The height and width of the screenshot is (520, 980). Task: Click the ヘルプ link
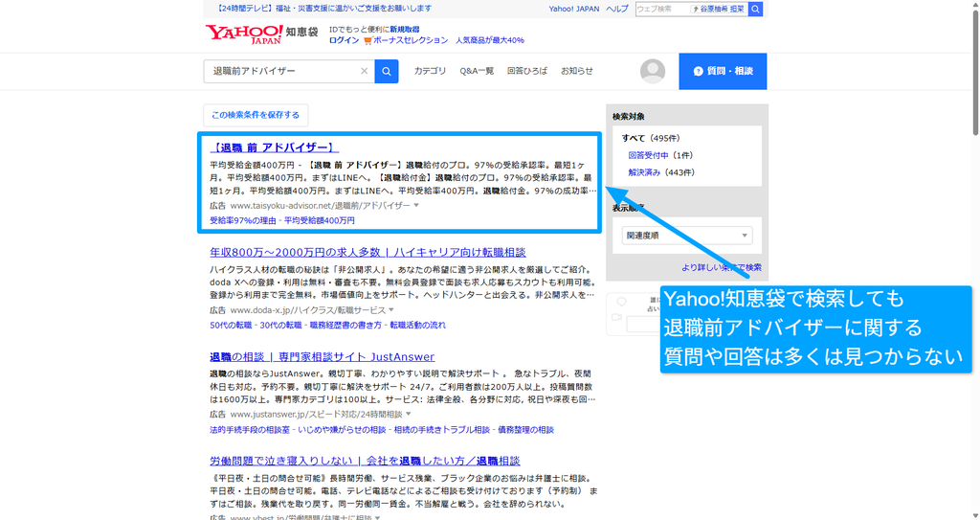coord(617,9)
